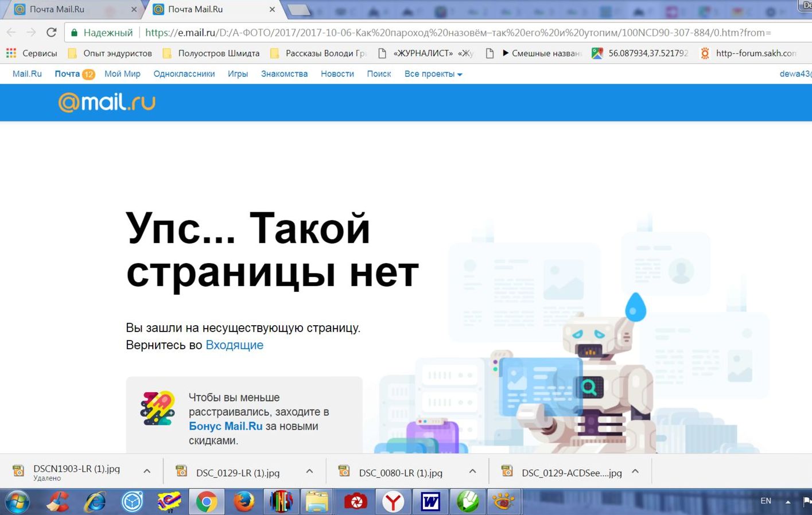Click the Google Maps bookmark icon
This screenshot has height=515, width=812.
[597, 53]
